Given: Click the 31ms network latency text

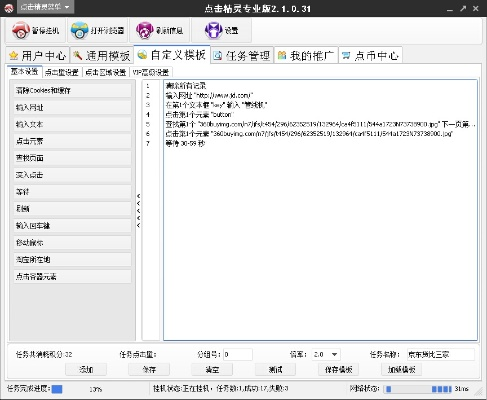Looking at the screenshot, I should click(x=462, y=389).
